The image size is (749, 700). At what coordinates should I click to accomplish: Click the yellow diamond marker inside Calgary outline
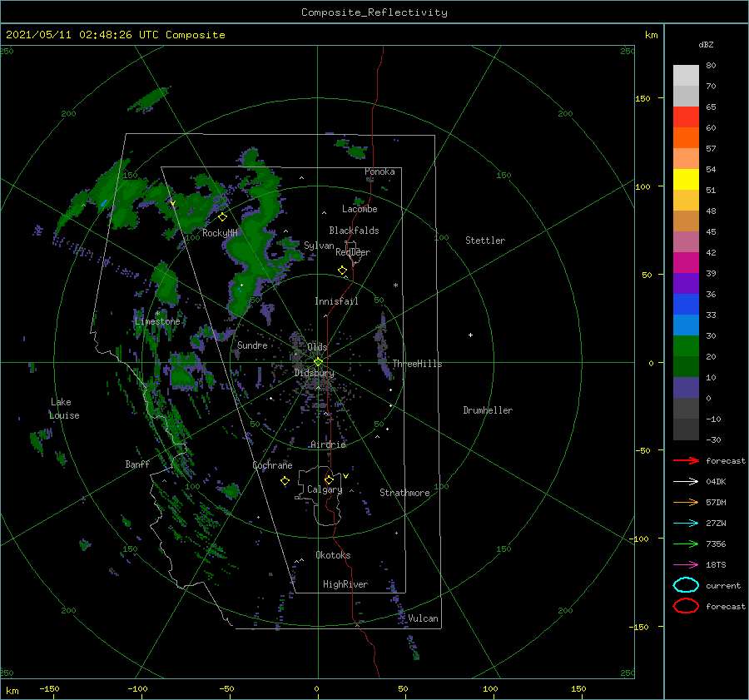coord(329,479)
